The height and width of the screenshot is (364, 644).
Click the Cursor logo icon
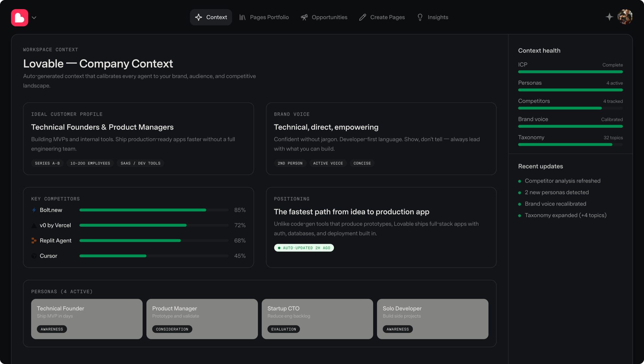(x=34, y=256)
